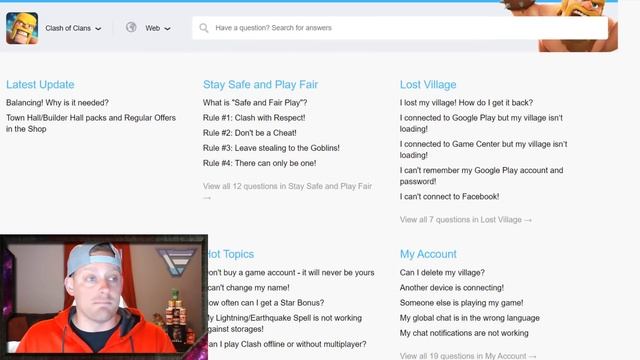This screenshot has height=360, width=640.
Task: Open 'Rule #4: There can only be one!'
Action: click(x=259, y=163)
